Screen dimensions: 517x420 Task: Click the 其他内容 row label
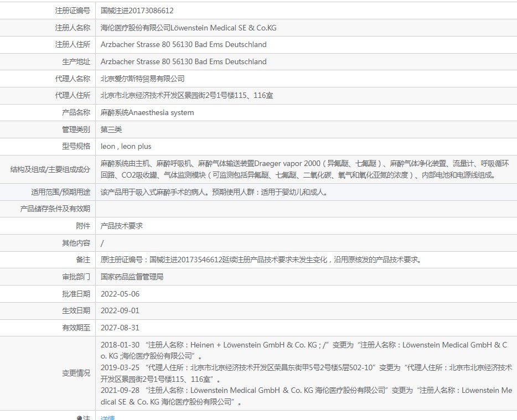pos(76,243)
